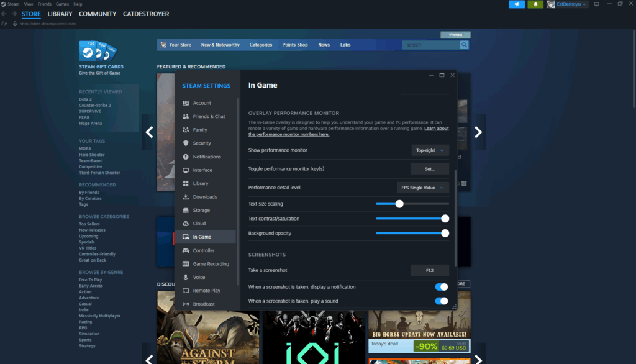
Task: Open Library grid icon in settings
Action: (x=185, y=183)
